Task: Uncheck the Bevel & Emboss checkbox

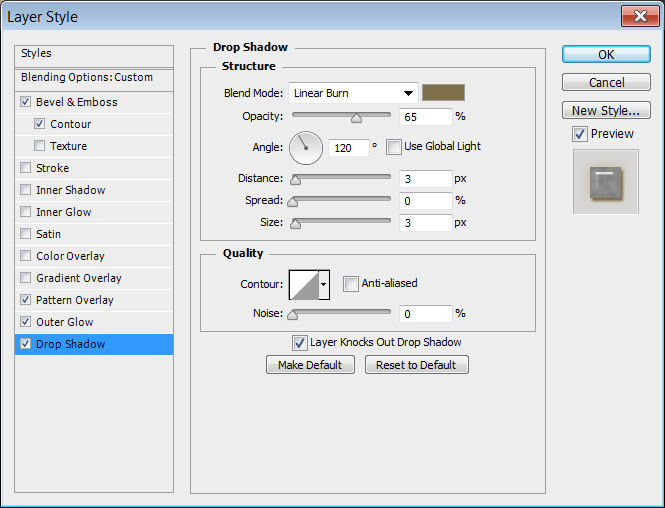Action: [x=25, y=102]
